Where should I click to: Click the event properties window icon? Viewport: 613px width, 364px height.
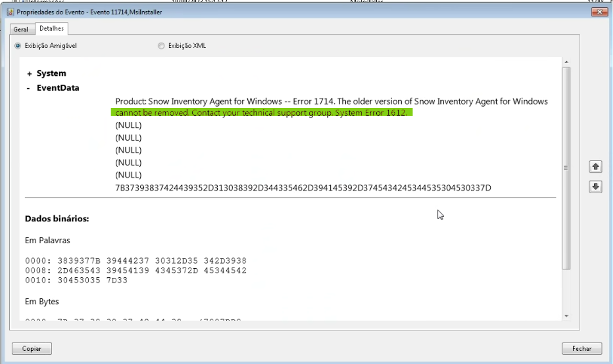click(10, 12)
